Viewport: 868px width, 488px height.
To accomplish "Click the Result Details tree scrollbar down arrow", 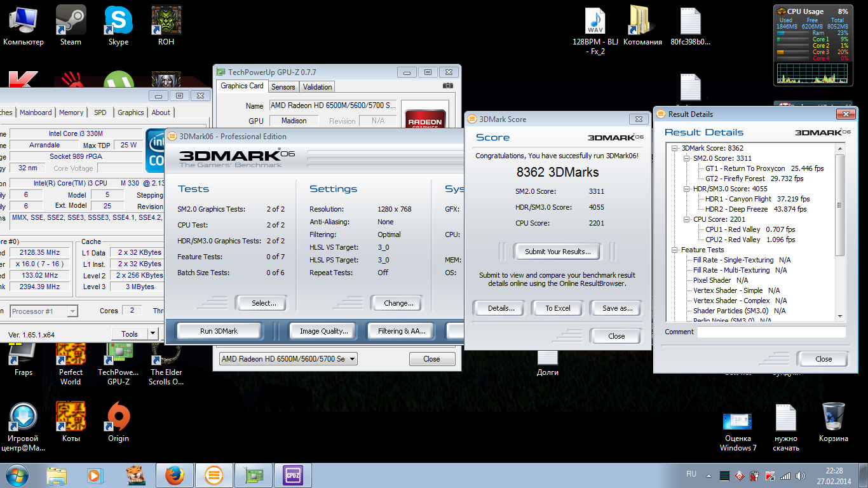I will pyautogui.click(x=840, y=316).
